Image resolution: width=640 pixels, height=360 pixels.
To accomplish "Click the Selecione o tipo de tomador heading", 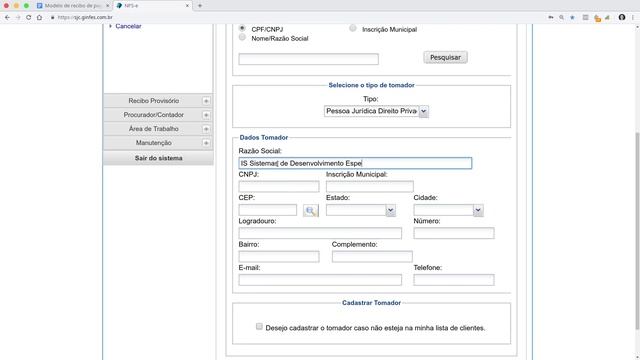I will pos(371,85).
